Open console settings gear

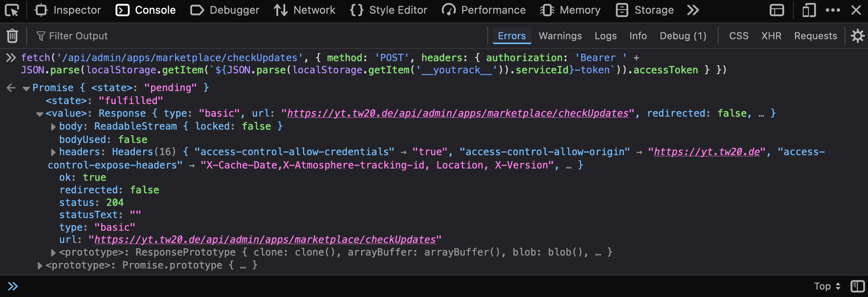858,36
